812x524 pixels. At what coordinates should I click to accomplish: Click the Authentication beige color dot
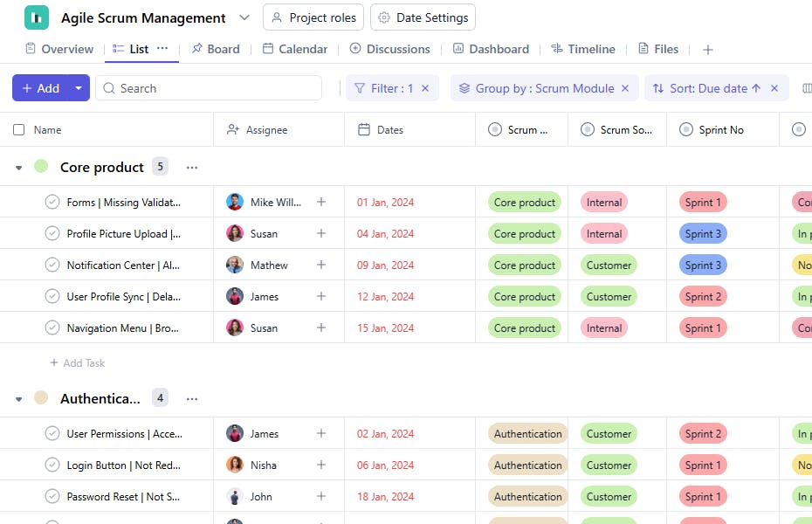[x=41, y=397]
